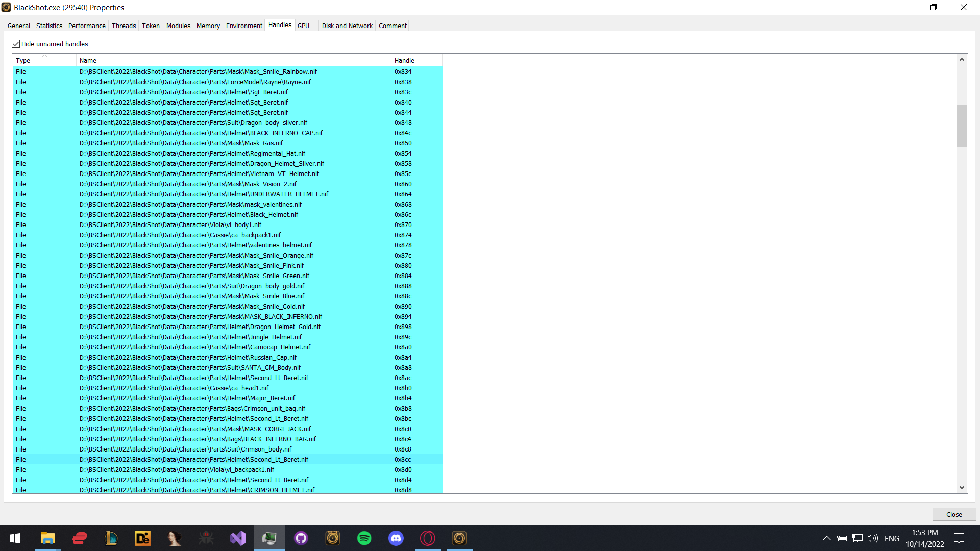Open the Performance tab
Screen dimensions: 980x551
pos(87,26)
